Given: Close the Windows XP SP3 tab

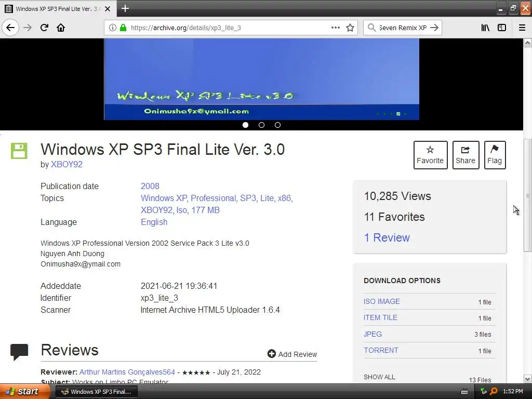Looking at the screenshot, I should click(108, 9).
